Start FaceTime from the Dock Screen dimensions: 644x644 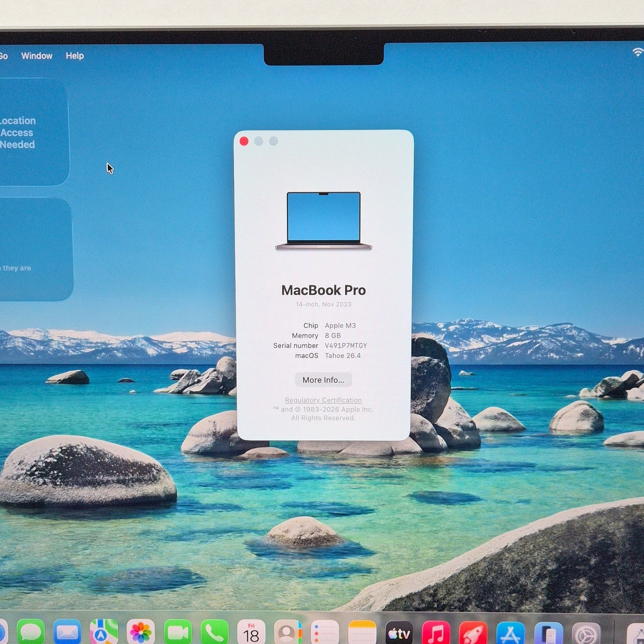(178, 632)
